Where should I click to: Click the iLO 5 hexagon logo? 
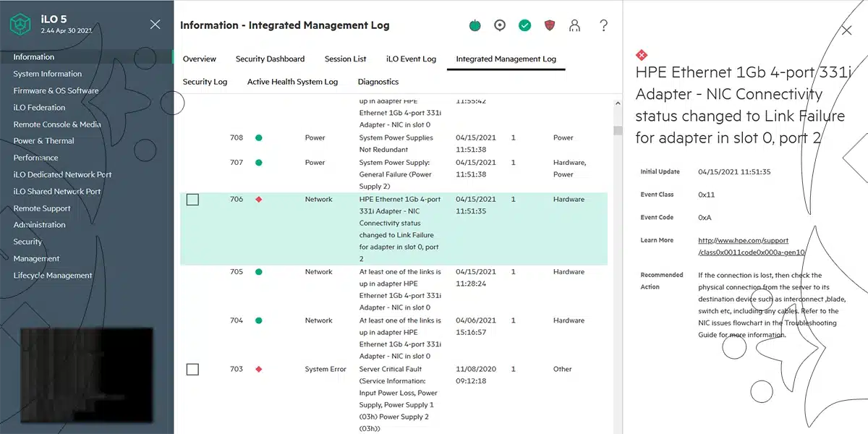tap(20, 24)
